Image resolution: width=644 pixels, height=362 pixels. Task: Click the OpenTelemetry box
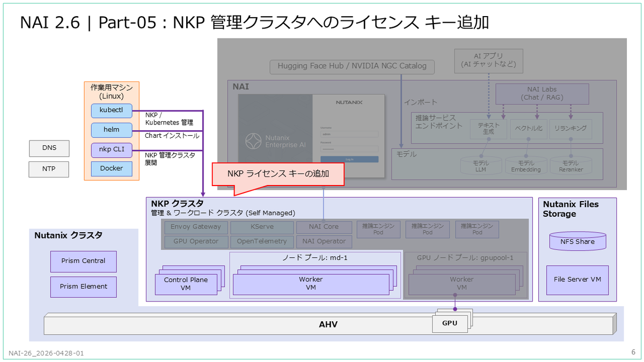tap(262, 241)
